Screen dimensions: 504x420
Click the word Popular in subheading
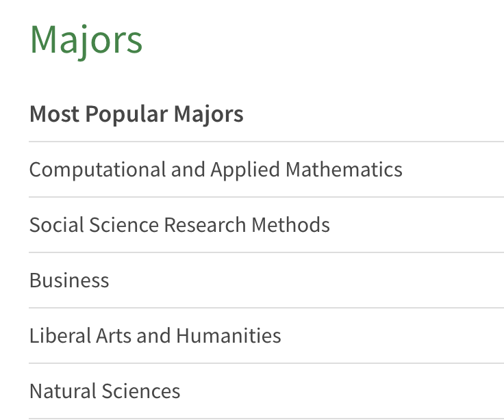127,115
